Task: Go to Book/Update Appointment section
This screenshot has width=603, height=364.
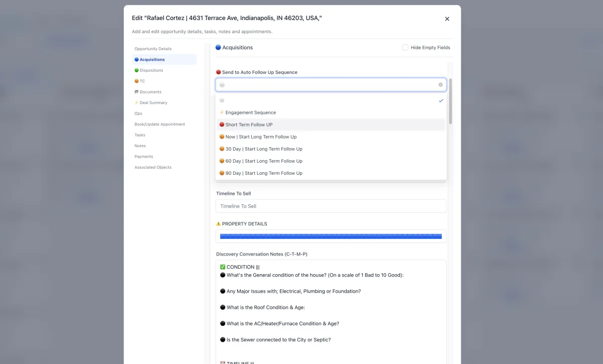Action: coord(159,124)
